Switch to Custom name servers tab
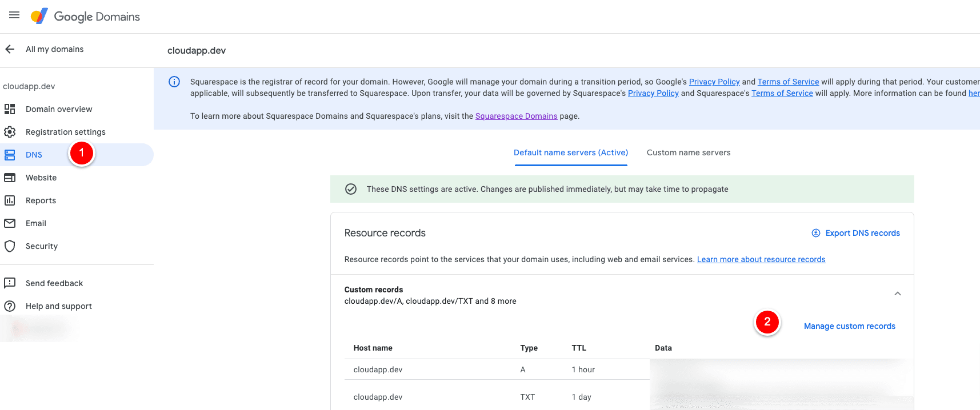Viewport: 980px width, 410px height. pyautogui.click(x=688, y=152)
